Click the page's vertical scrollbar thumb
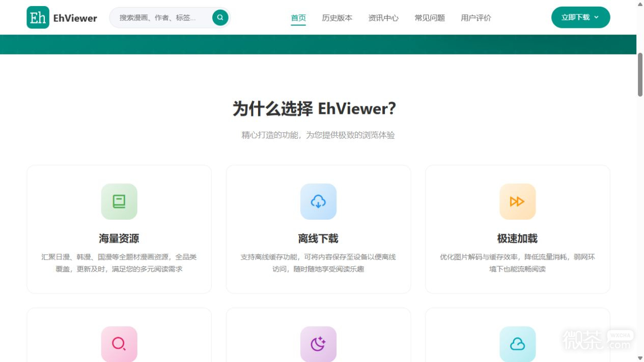Screen dimensions: 644x362 click(640, 74)
